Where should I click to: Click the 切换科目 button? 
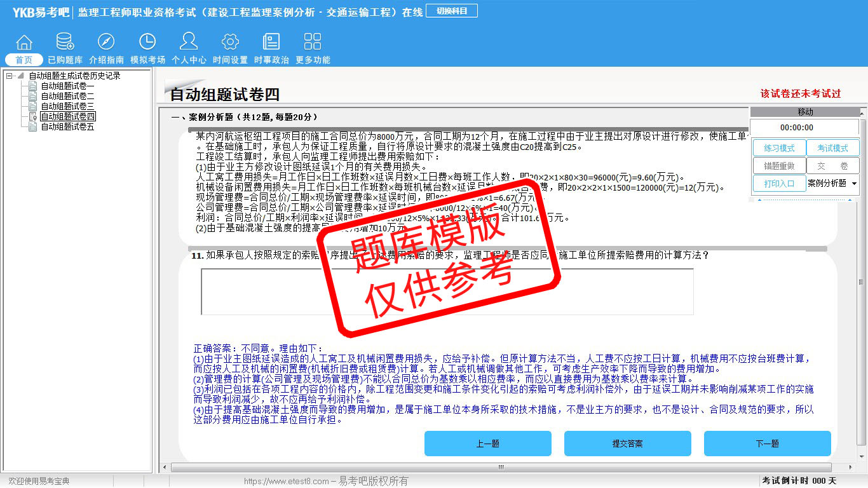(452, 11)
